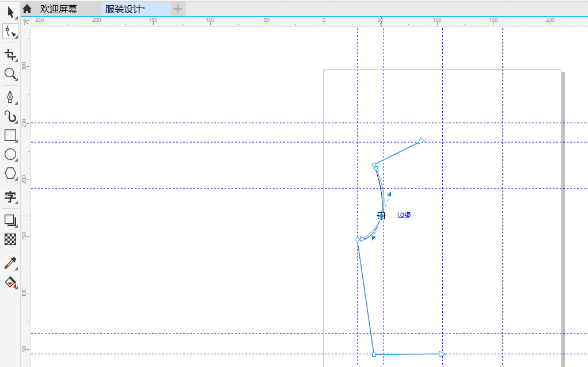588x367 pixels.
Task: Activate the Shape tool
Action: coord(9,31)
